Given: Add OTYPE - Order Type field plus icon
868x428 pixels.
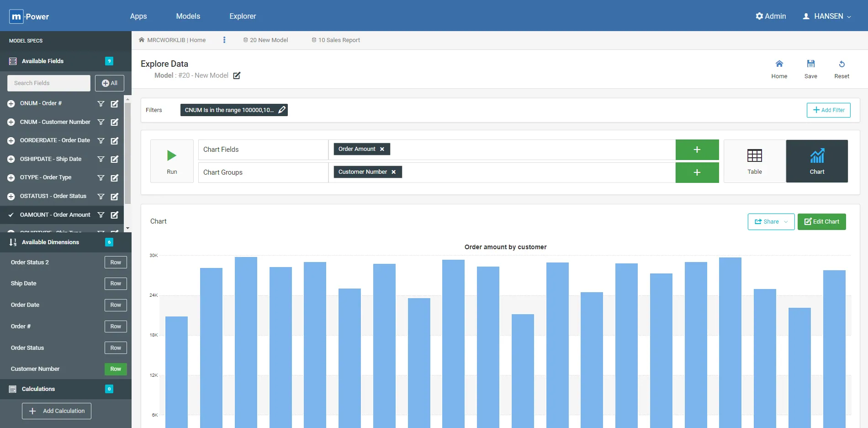Looking at the screenshot, I should (x=11, y=178).
